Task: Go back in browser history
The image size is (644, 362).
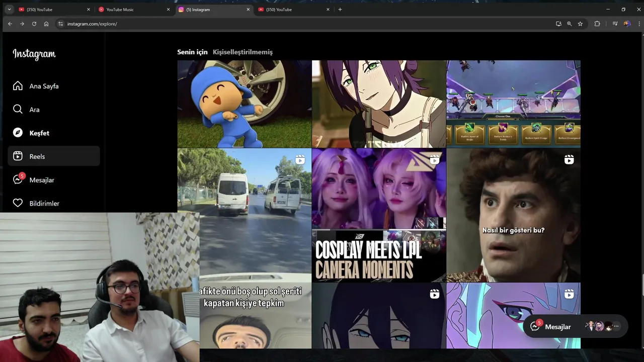Action: (x=10, y=24)
